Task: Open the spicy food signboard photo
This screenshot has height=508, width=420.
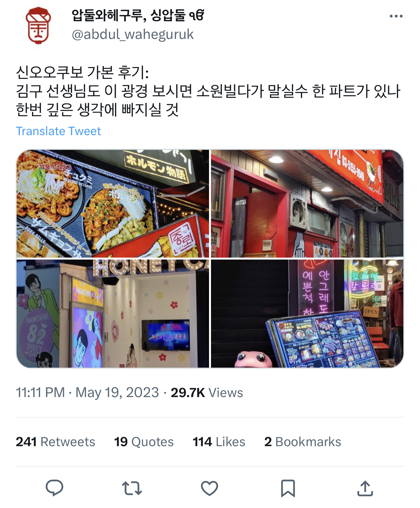Action: [113, 203]
